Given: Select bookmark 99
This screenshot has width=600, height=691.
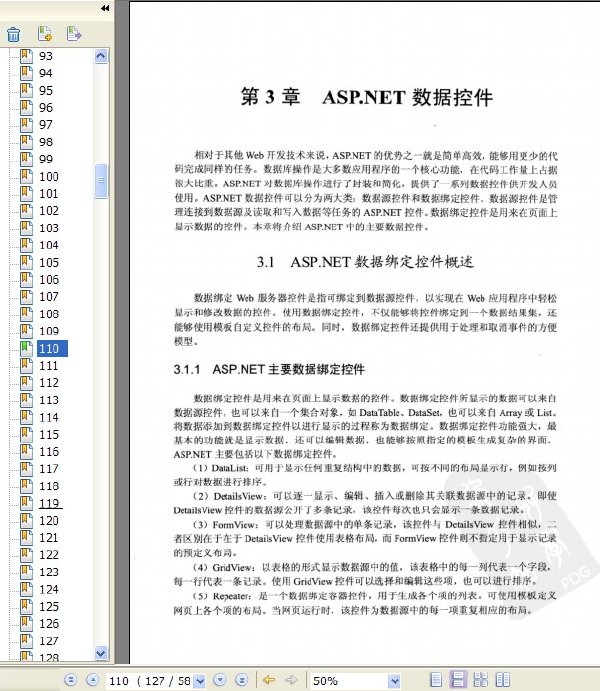Looking at the screenshot, I should pos(46,159).
